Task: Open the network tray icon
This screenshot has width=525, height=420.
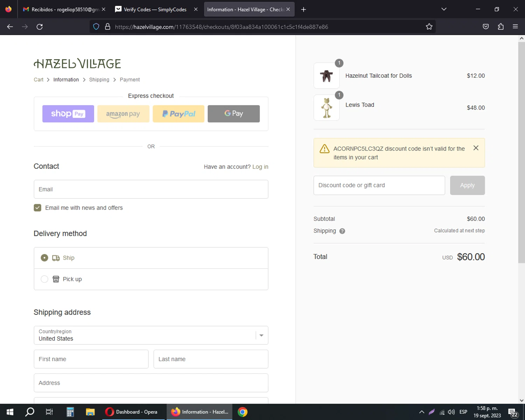Action: click(x=442, y=412)
